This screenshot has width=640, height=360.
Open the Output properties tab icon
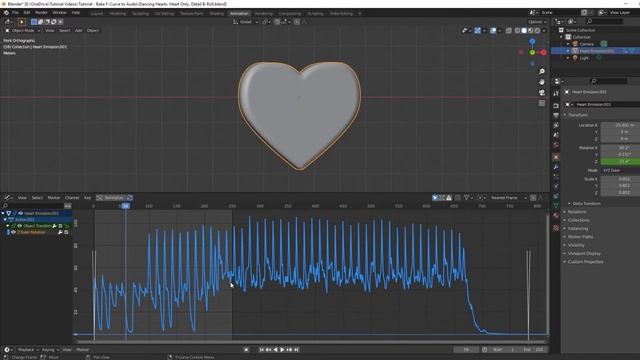[556, 116]
